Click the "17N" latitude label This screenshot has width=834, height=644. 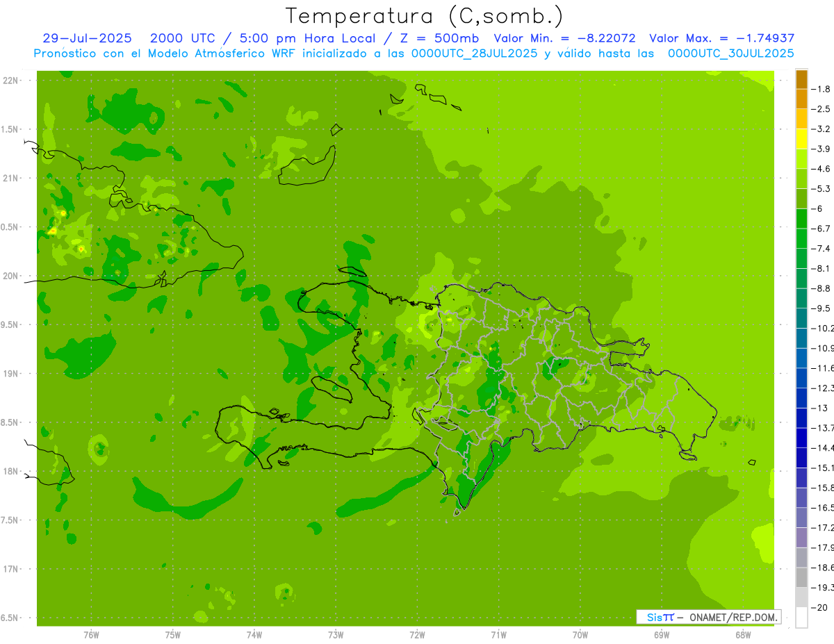click(10, 569)
